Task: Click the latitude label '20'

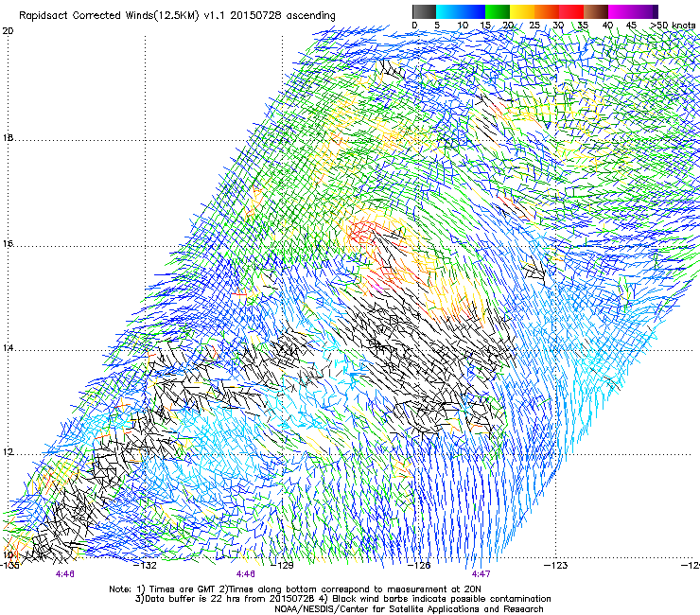Action: point(8,31)
